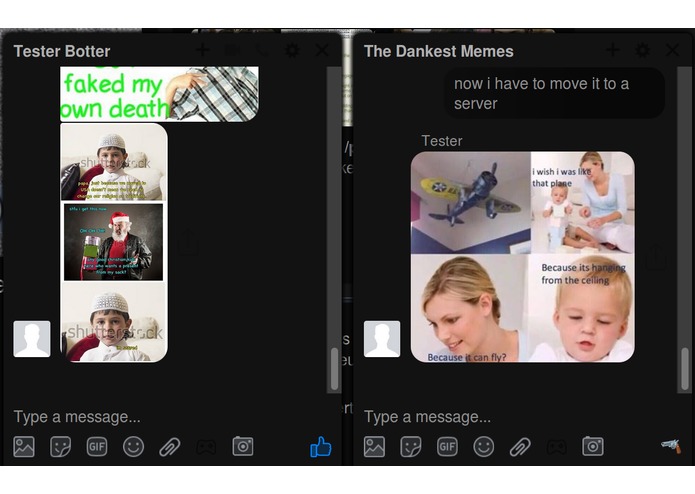Open the top boy with cap image
The width and height of the screenshot is (695, 494).
pyautogui.click(x=114, y=162)
